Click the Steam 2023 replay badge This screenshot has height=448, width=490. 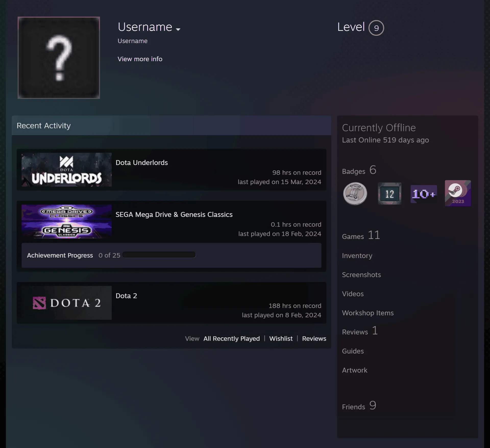(458, 193)
